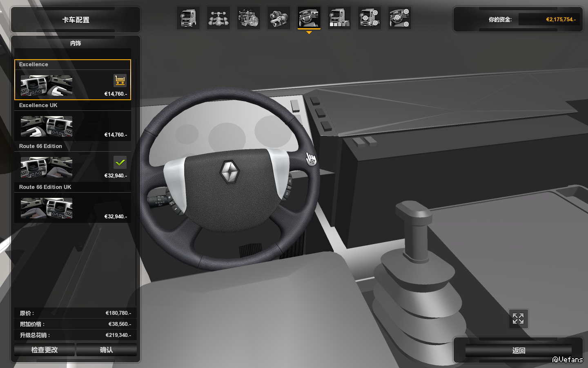The width and height of the screenshot is (588, 368).
Task: Open the chassis configuration icon
Action: [218, 18]
